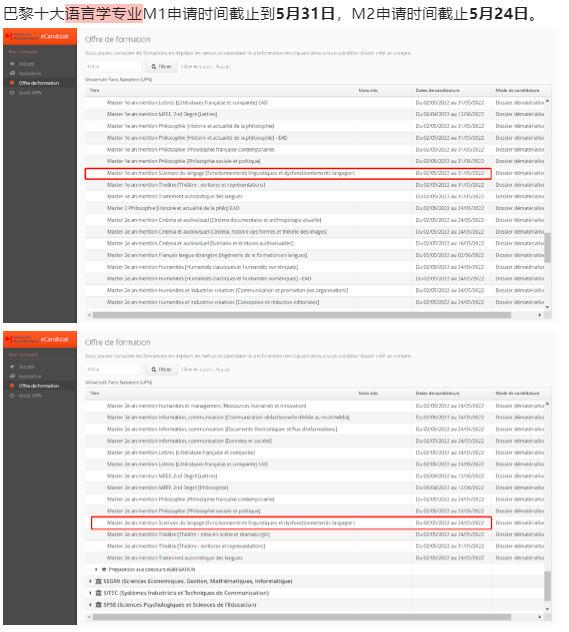Click vertical scrollbar thumb of lower table

[547, 586]
